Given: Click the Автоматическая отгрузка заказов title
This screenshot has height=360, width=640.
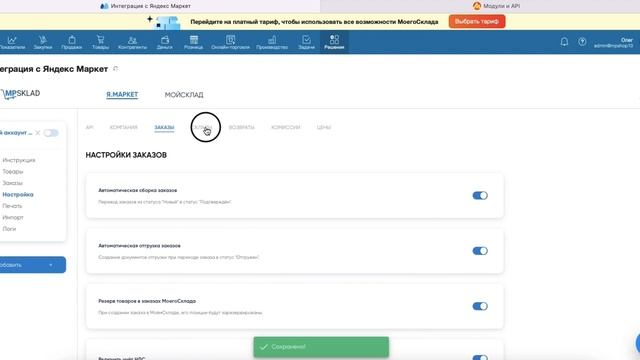Looking at the screenshot, I should click(139, 246).
